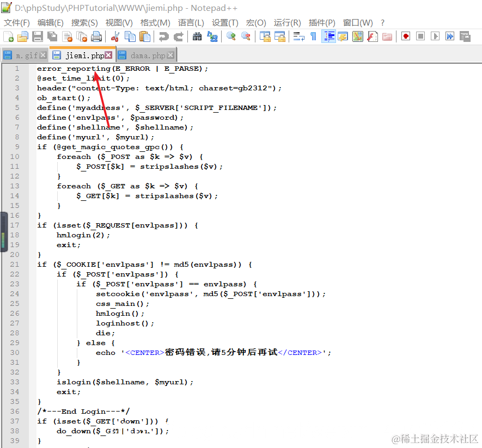Paste from clipboard with the Paste icon
The image size is (482, 448).
click(x=145, y=36)
